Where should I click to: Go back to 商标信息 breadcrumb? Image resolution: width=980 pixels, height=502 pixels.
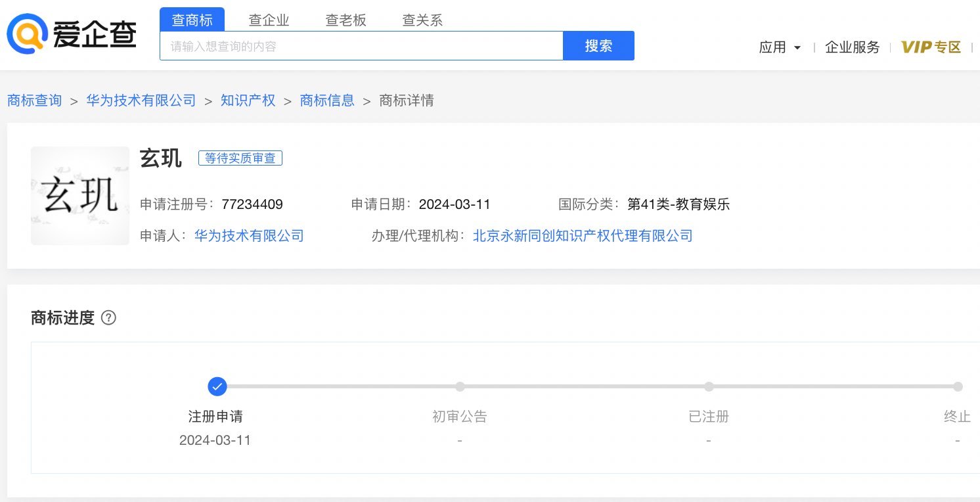click(x=327, y=101)
